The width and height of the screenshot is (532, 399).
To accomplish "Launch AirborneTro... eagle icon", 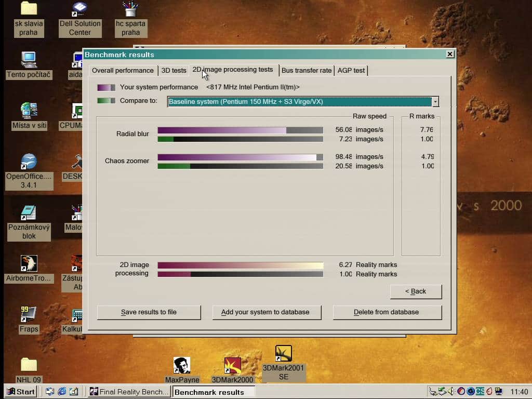I will (x=29, y=269).
